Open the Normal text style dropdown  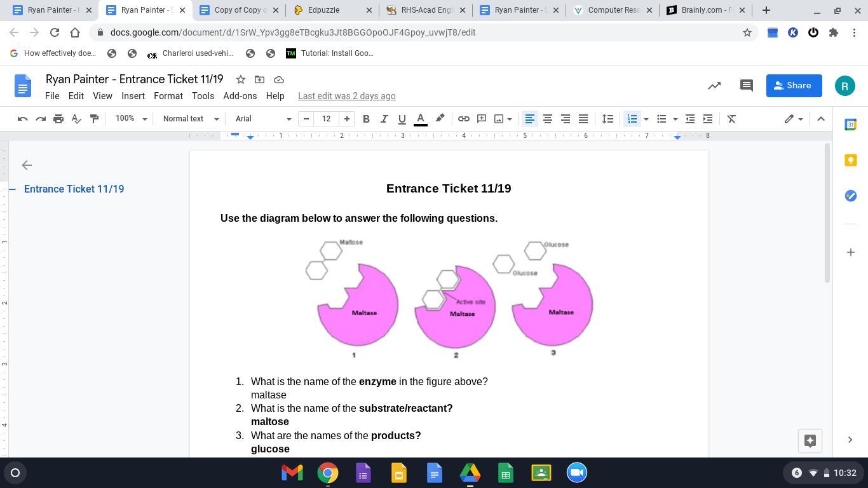click(x=191, y=119)
